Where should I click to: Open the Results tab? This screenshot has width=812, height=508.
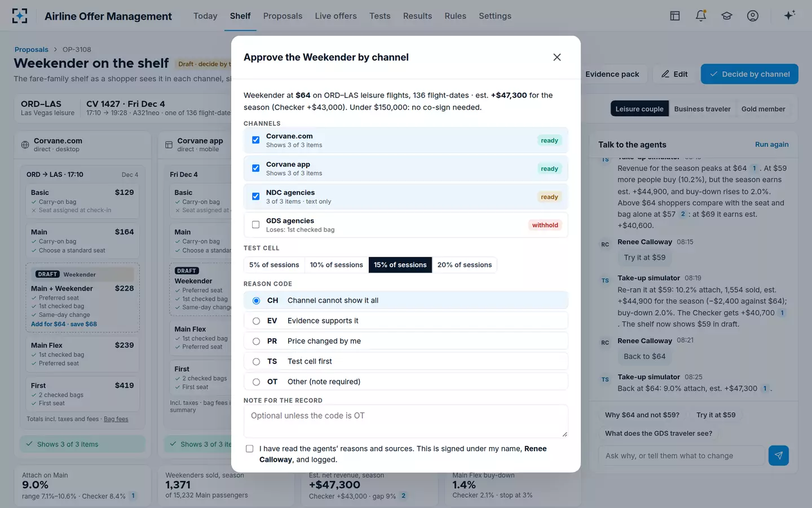click(417, 16)
